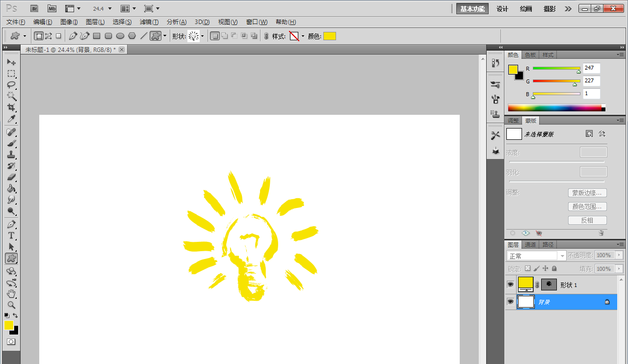
Task: Select the Horizontal Type tool
Action: point(11,235)
